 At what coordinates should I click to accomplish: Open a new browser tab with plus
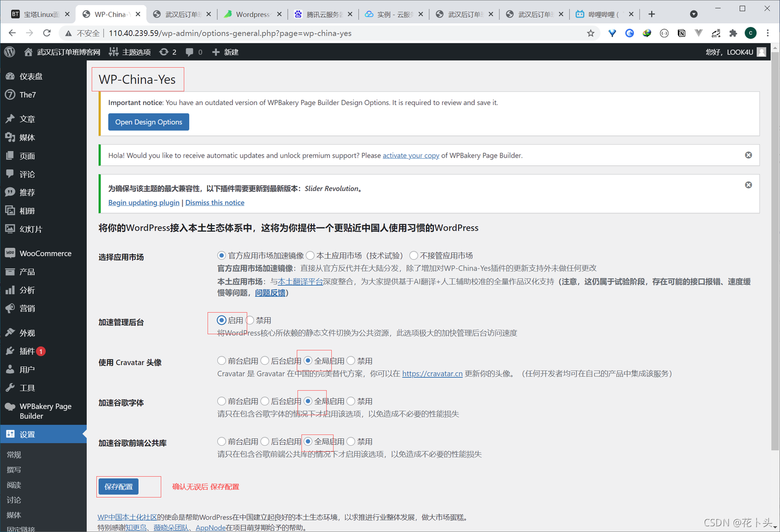(652, 14)
